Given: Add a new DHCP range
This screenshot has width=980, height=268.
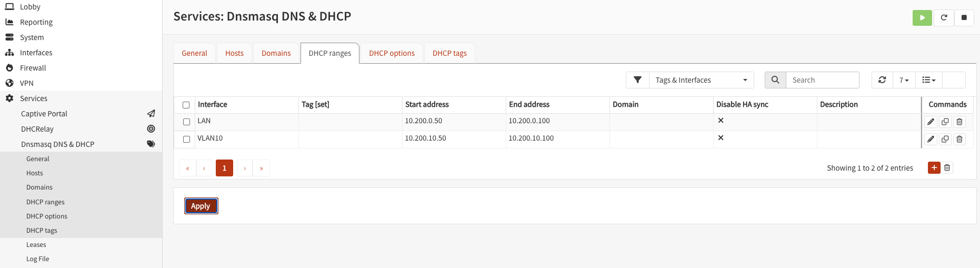Looking at the screenshot, I should [934, 168].
